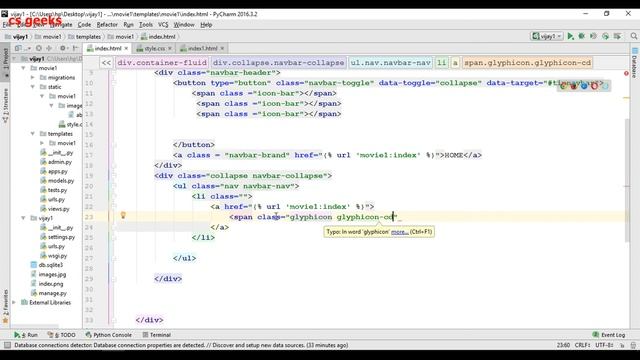
Task: Open the Event Log tool window
Action: click(x=609, y=335)
